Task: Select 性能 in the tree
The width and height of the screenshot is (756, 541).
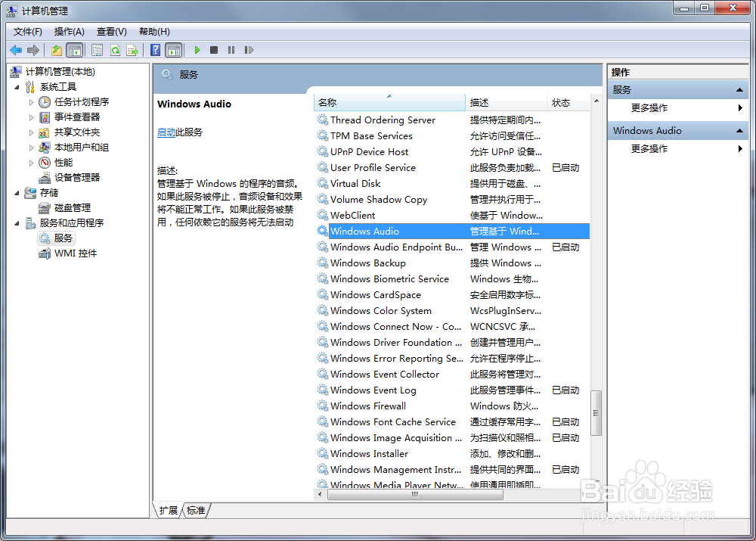Action: click(64, 162)
